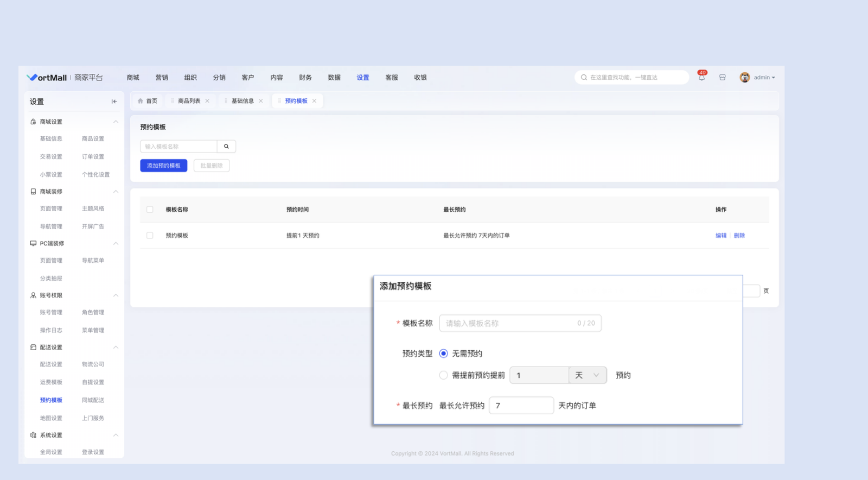
Task: Open 运费模板 in the sidebar
Action: 51,382
